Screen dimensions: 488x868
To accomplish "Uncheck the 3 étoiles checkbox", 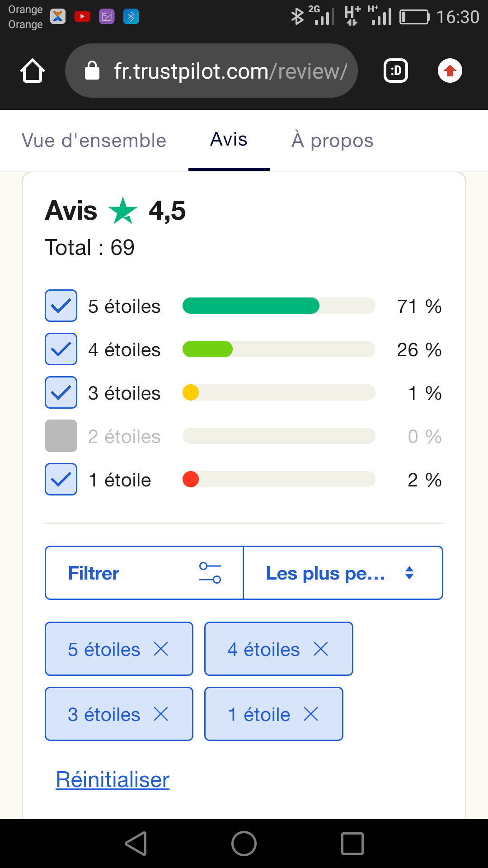I will [x=61, y=393].
